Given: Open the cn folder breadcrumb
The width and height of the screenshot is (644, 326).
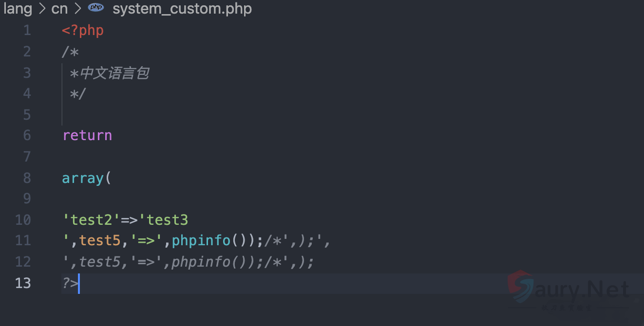Looking at the screenshot, I should tap(59, 8).
